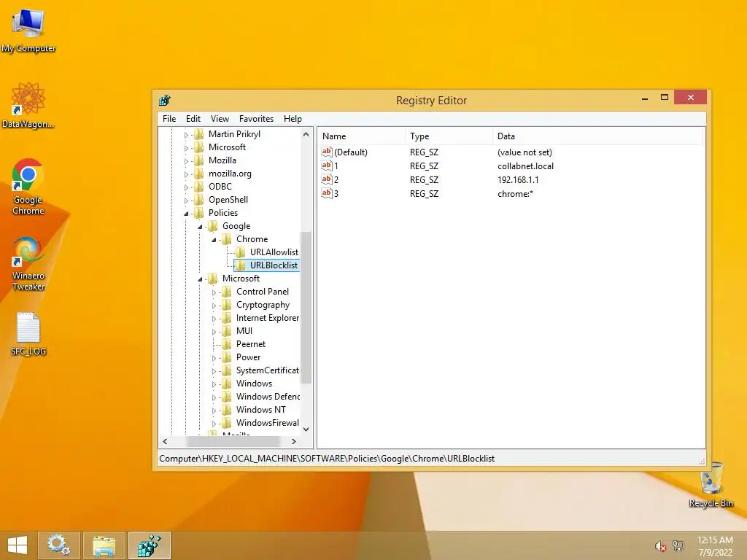This screenshot has height=560, width=747.
Task: Click the Registry Editor taskbar icon
Action: coord(149,545)
